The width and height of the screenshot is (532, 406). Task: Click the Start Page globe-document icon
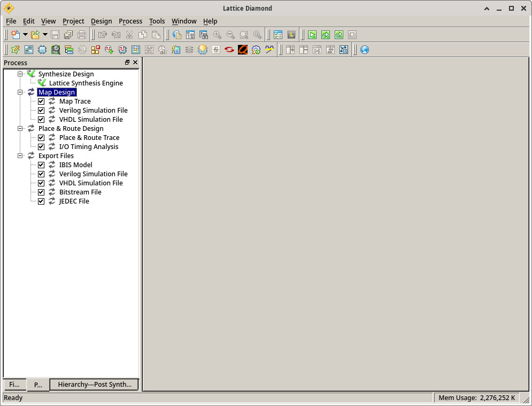177,35
